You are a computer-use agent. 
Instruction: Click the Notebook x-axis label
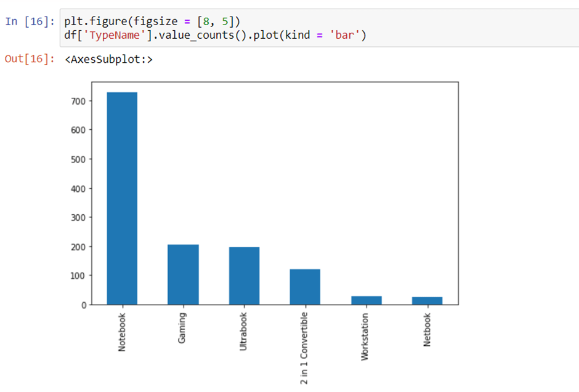click(122, 332)
